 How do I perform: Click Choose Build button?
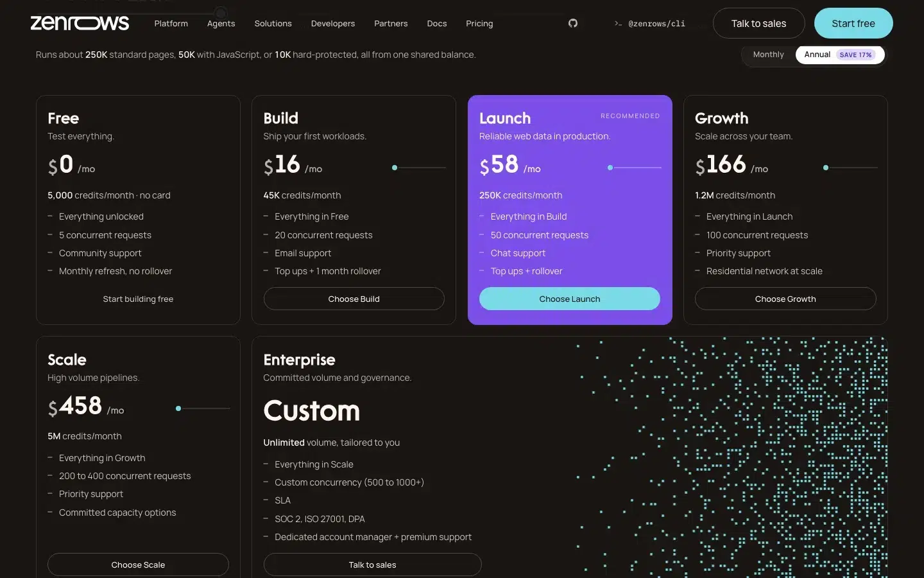click(x=354, y=299)
